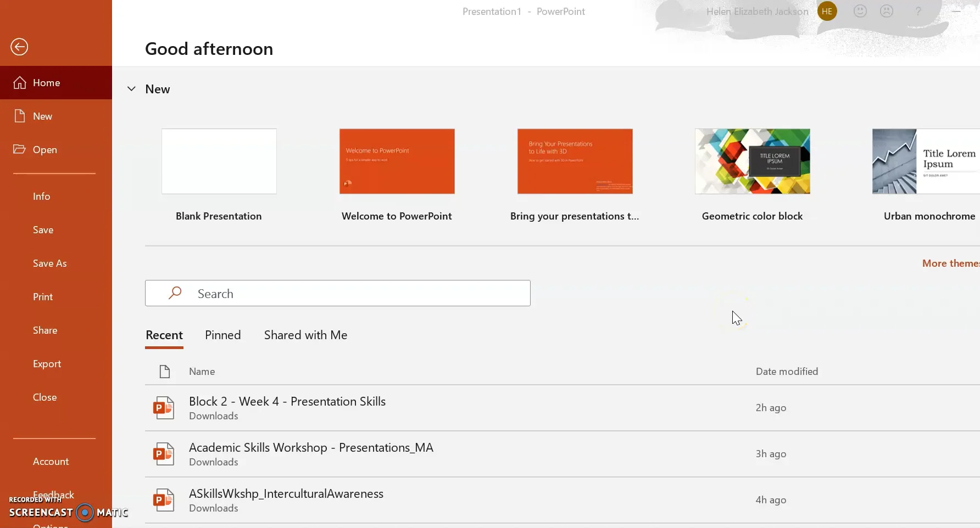Switch to the Recent tab

pos(164,335)
